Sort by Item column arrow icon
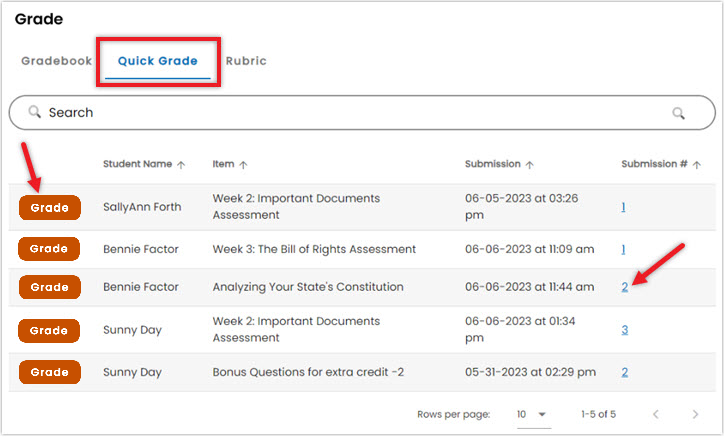Image resolution: width=725 pixels, height=437 pixels. [243, 165]
